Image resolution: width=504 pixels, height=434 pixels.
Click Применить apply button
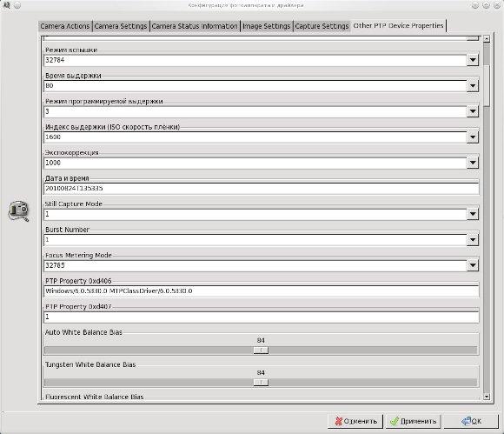pos(413,421)
